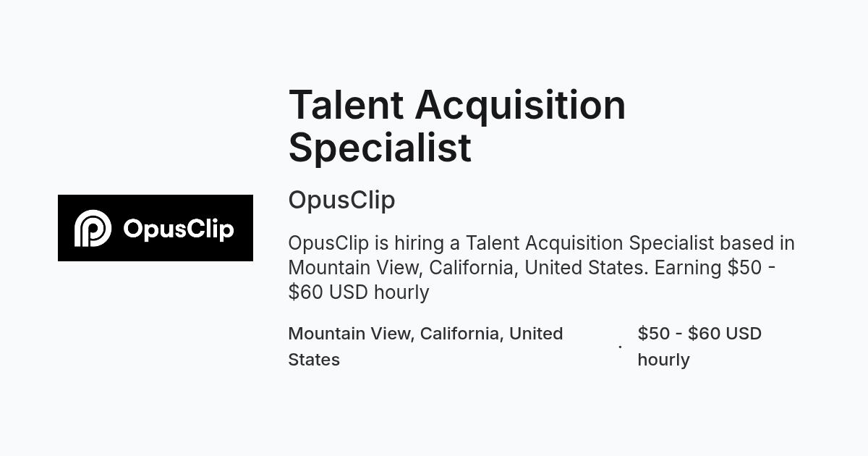Click the word 'Talent' in the heading
868x456 pixels.
pos(346,105)
